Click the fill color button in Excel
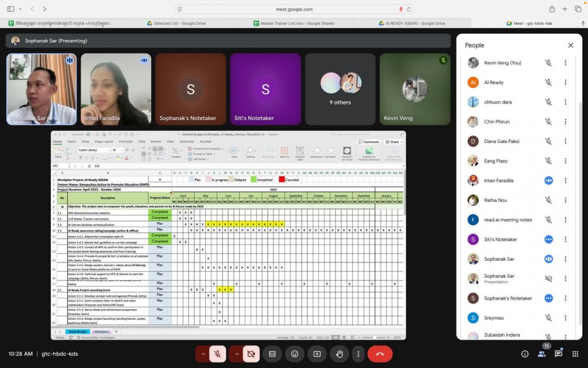Screen dimensions: 588x368 118,158
